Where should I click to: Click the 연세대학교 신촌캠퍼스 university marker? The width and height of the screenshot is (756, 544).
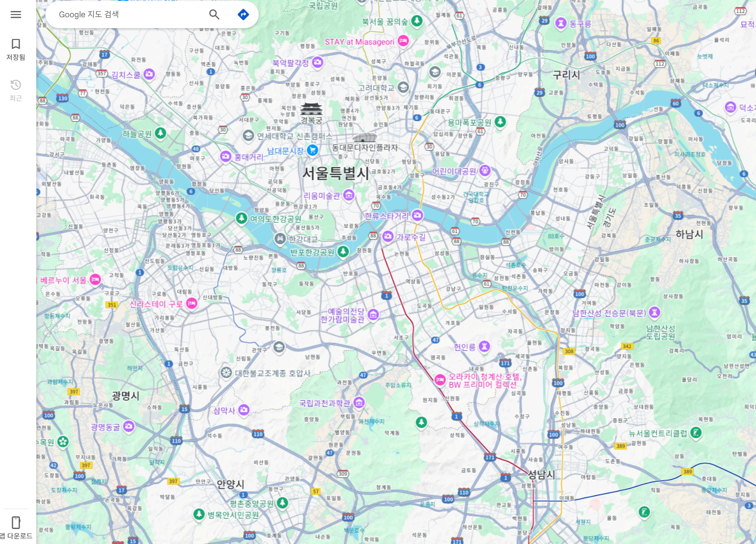tap(248, 136)
